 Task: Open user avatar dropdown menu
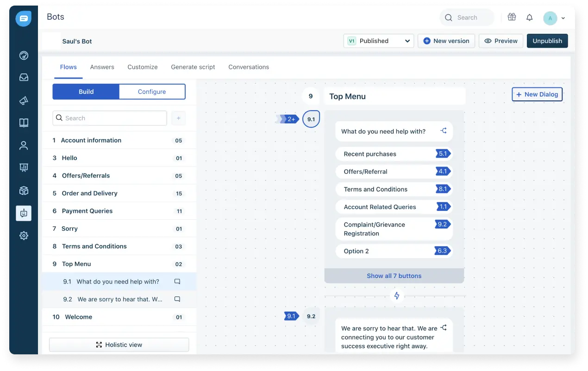554,18
